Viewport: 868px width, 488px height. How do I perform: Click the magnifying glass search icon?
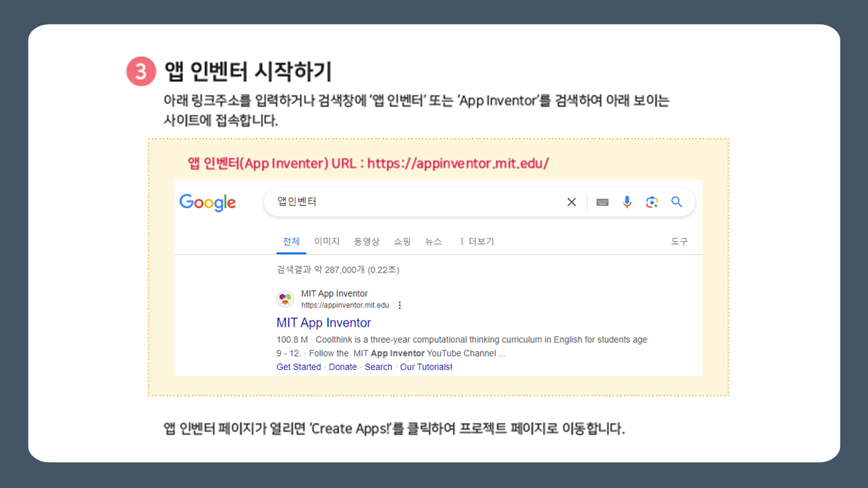click(677, 202)
